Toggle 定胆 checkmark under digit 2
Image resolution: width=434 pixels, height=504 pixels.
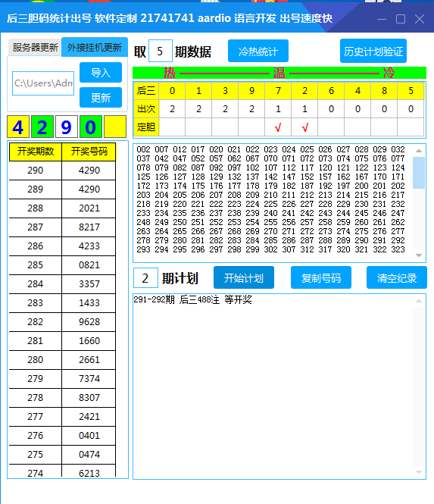pyautogui.click(x=304, y=127)
